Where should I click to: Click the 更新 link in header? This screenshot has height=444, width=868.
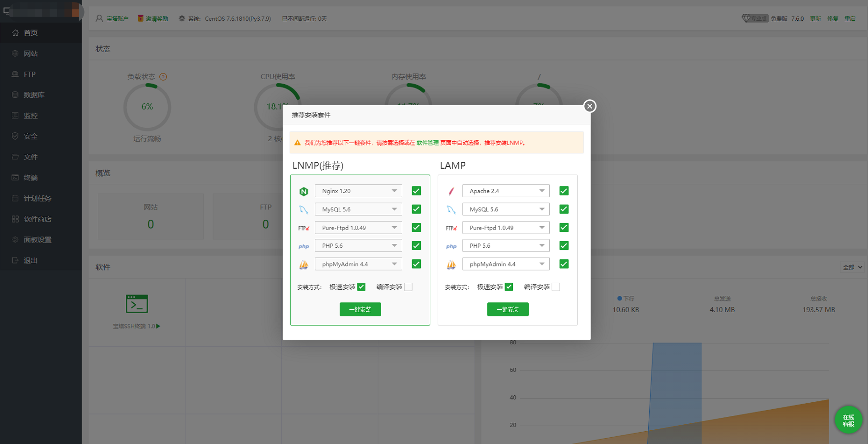[815, 18]
